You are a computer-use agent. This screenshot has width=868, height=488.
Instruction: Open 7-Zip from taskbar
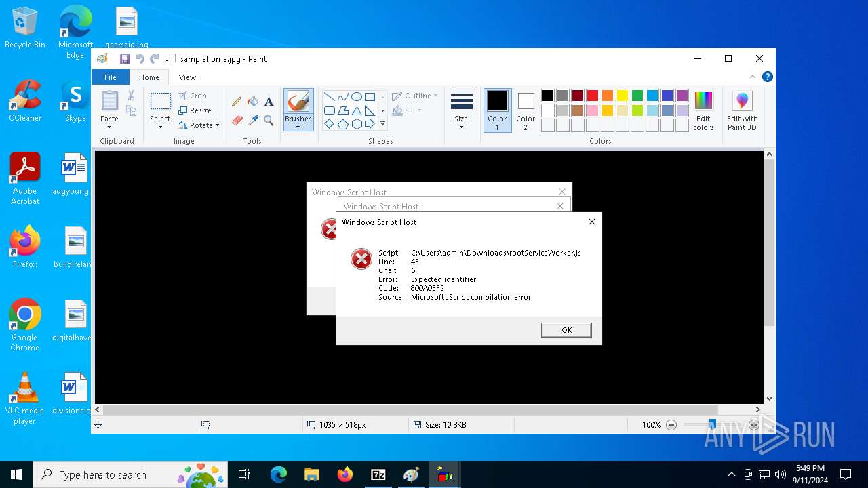(378, 474)
